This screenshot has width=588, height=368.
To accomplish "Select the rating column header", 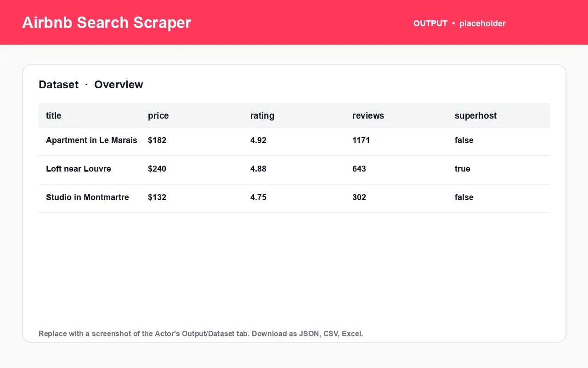I will (262, 115).
